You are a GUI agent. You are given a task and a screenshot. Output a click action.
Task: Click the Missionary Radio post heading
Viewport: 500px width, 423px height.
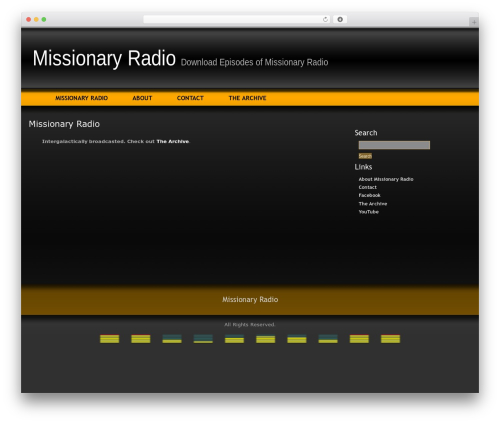[x=64, y=124]
